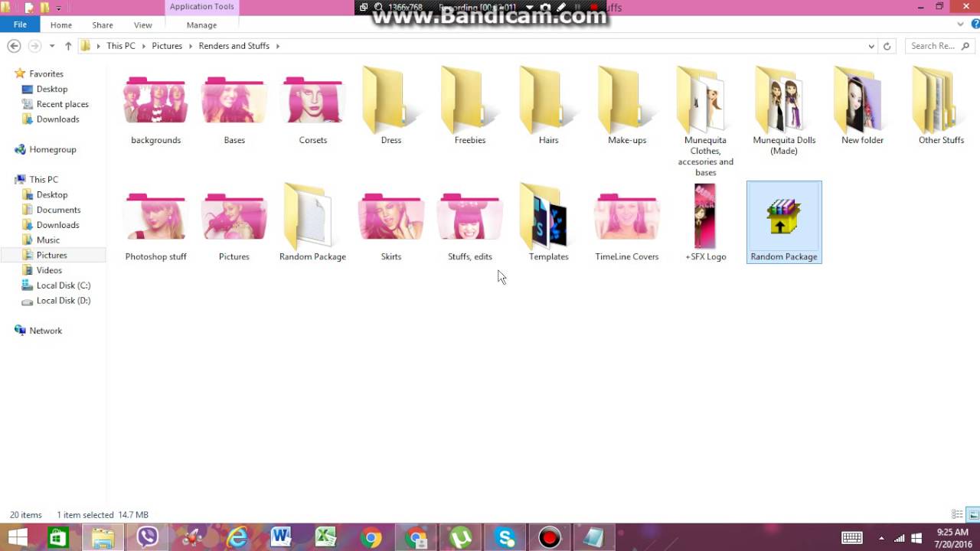Open the Manage ribbon tab

pos(201,25)
